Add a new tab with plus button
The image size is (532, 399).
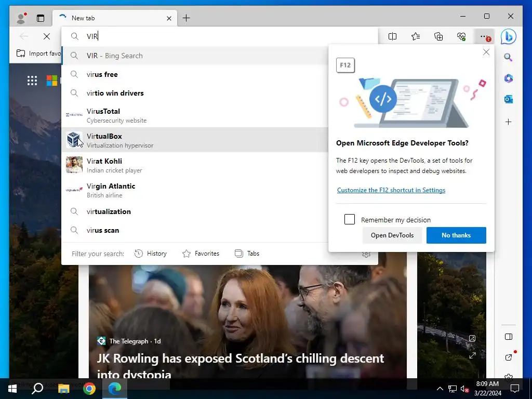coord(187,18)
